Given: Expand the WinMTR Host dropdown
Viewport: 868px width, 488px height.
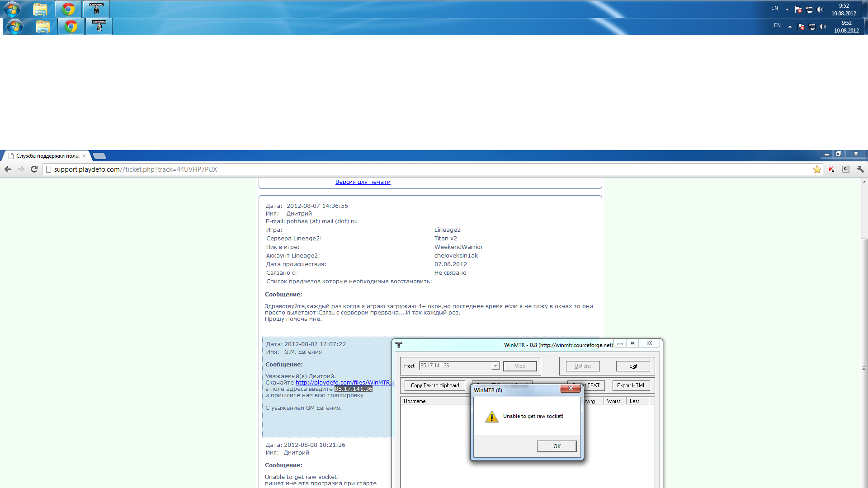Looking at the screenshot, I should point(495,366).
